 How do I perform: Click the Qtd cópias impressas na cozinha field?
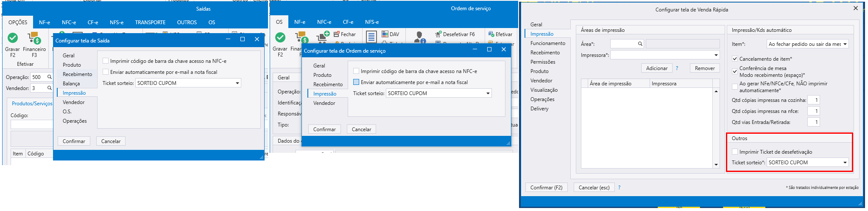(814, 100)
